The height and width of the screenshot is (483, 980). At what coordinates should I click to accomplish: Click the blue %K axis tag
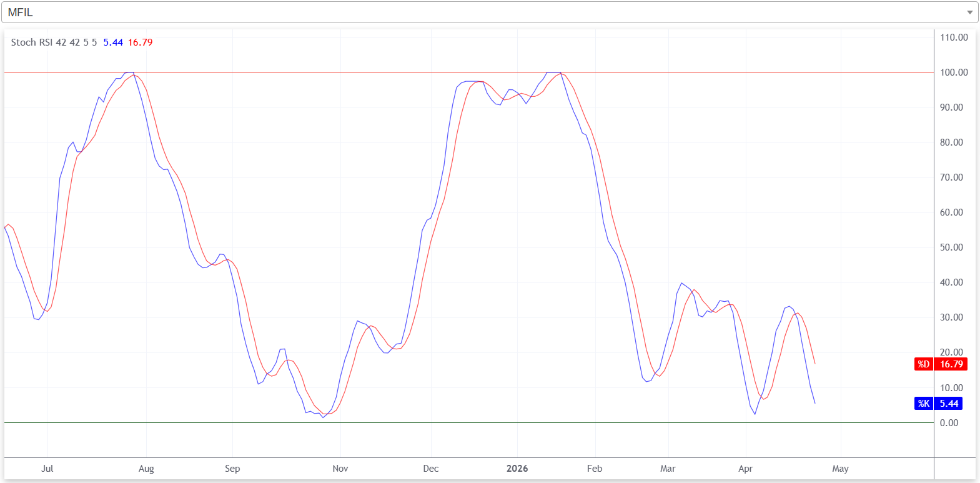click(x=923, y=404)
